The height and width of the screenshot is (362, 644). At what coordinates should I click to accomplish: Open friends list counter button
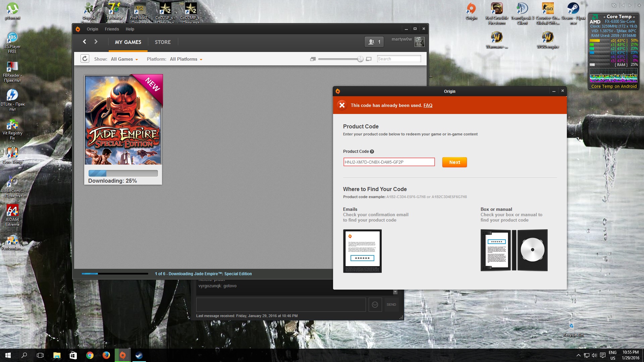374,42
